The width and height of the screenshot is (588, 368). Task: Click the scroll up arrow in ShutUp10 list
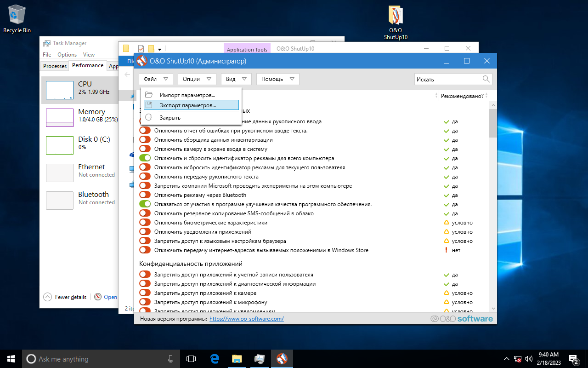click(493, 105)
